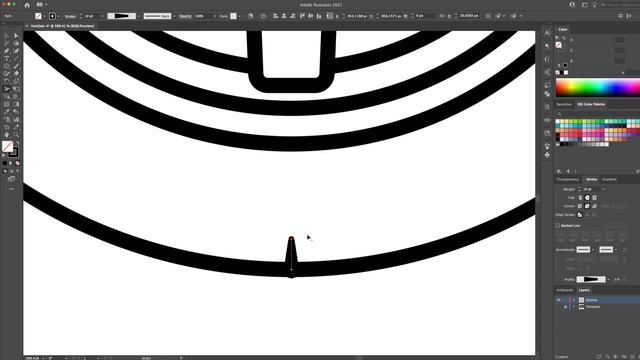This screenshot has height=360, width=640.
Task: Click the white swatch in Color panel
Action: pos(566,72)
